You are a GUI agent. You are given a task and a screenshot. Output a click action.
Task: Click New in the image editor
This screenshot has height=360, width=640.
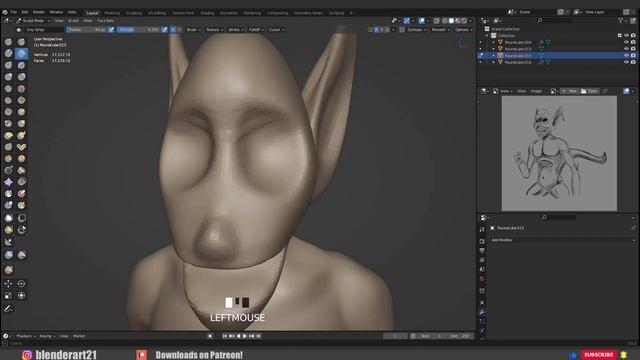click(x=570, y=91)
